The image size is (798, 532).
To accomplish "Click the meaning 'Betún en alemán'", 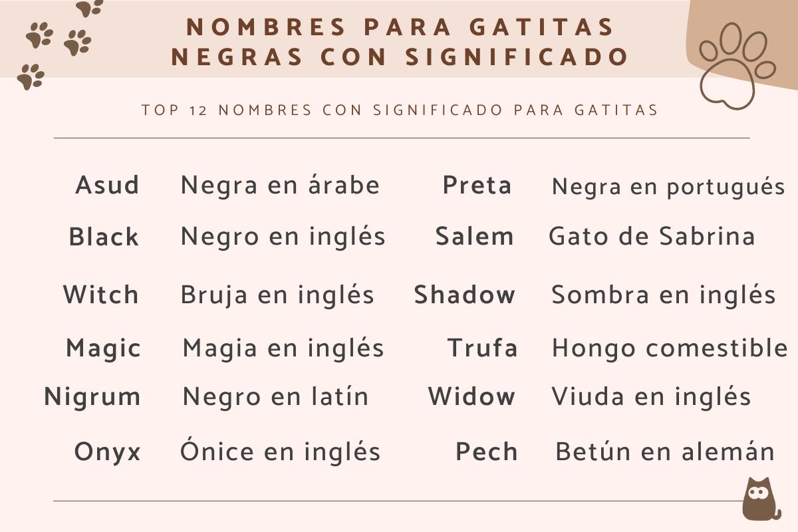I will 665,452.
